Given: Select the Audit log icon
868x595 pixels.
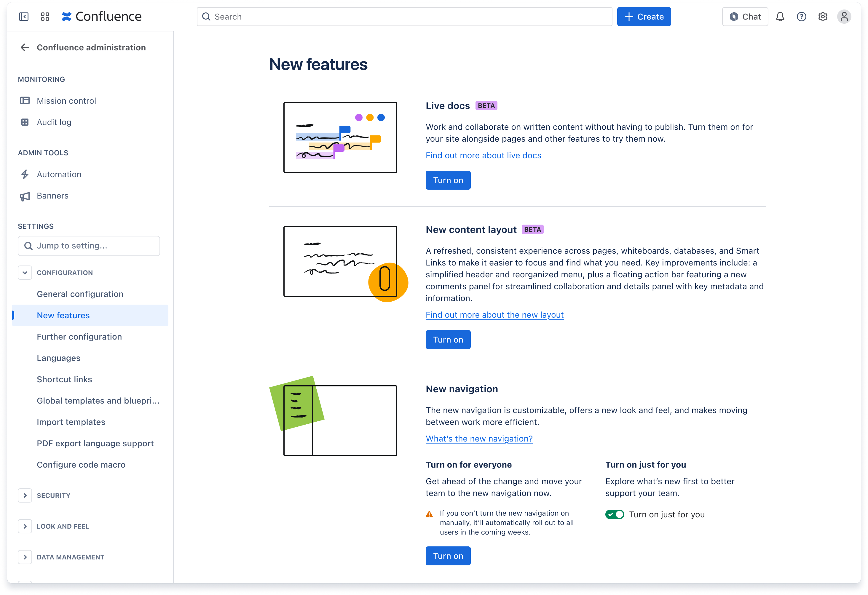Looking at the screenshot, I should coord(25,122).
